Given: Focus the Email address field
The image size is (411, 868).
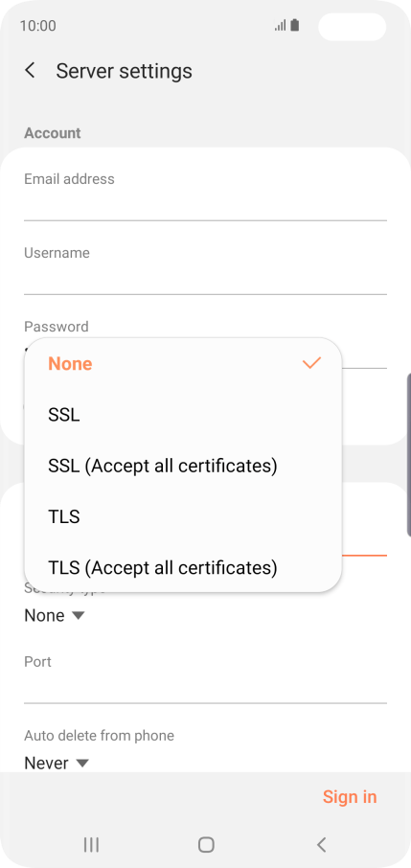Looking at the screenshot, I should (x=205, y=196).
